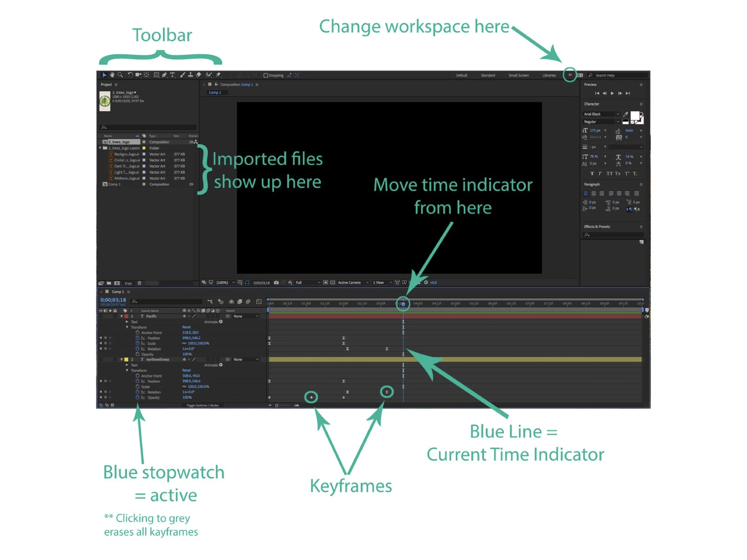Select the Comp 1 item in Project
747x560 pixels.
coord(115,184)
